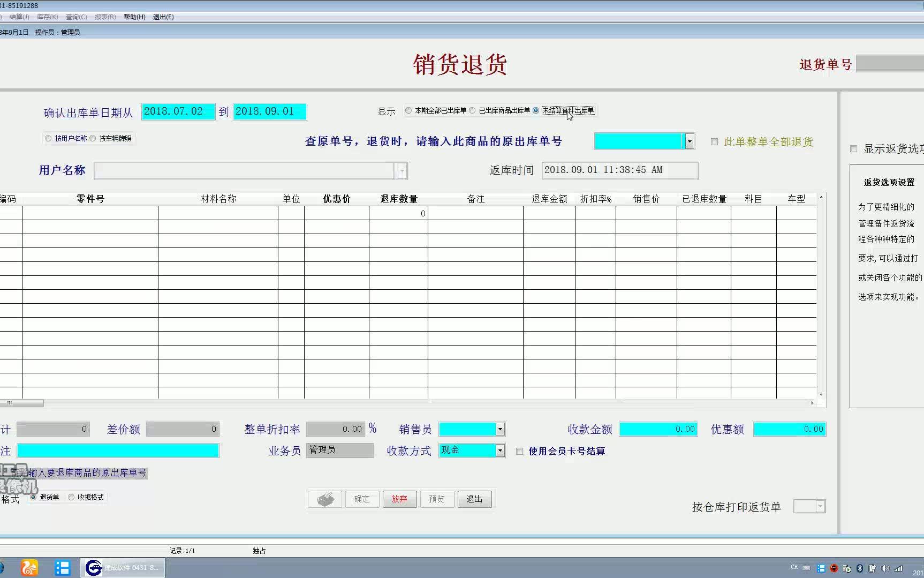The height and width of the screenshot is (578, 924).
Task: Click the 销售价 column header
Action: (647, 199)
